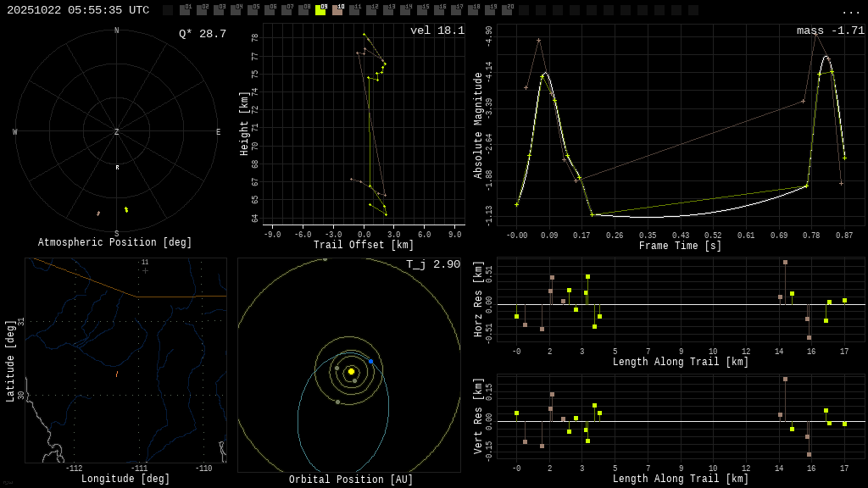The height and width of the screenshot is (488, 868).
Task: Click the orange meteor track on map
Action: pos(117,374)
